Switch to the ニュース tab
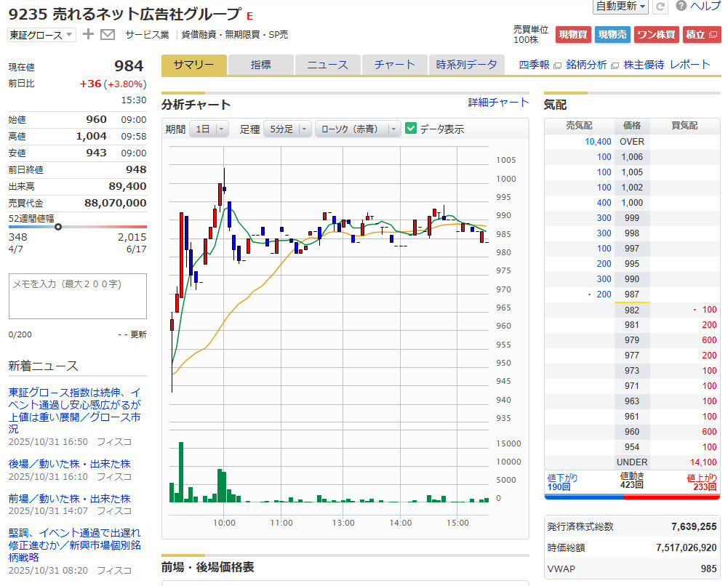 [327, 65]
